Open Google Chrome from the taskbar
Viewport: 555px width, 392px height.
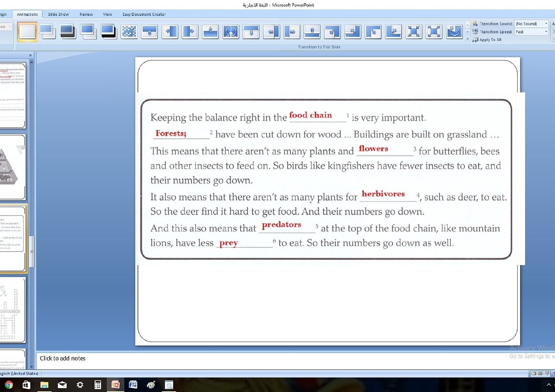(x=9, y=385)
